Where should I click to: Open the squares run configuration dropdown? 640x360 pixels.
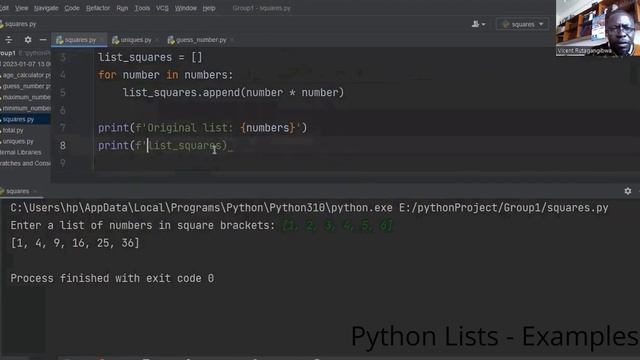522,24
